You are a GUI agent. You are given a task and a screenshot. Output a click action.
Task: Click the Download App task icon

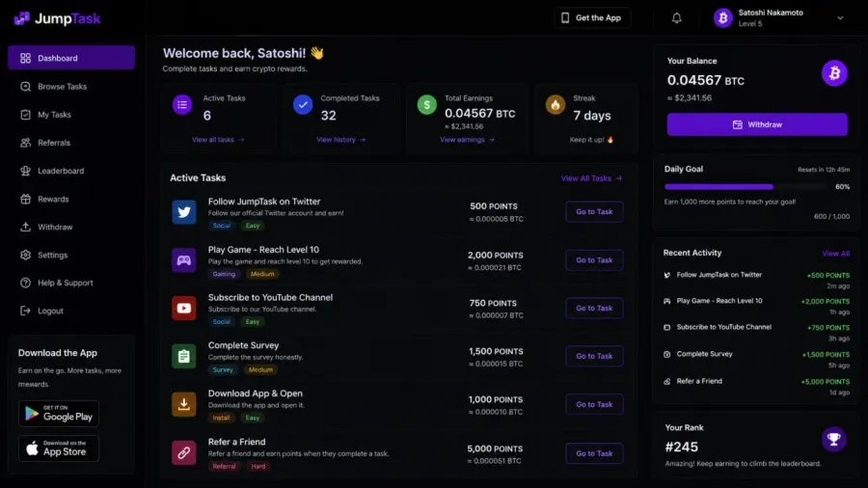click(184, 404)
